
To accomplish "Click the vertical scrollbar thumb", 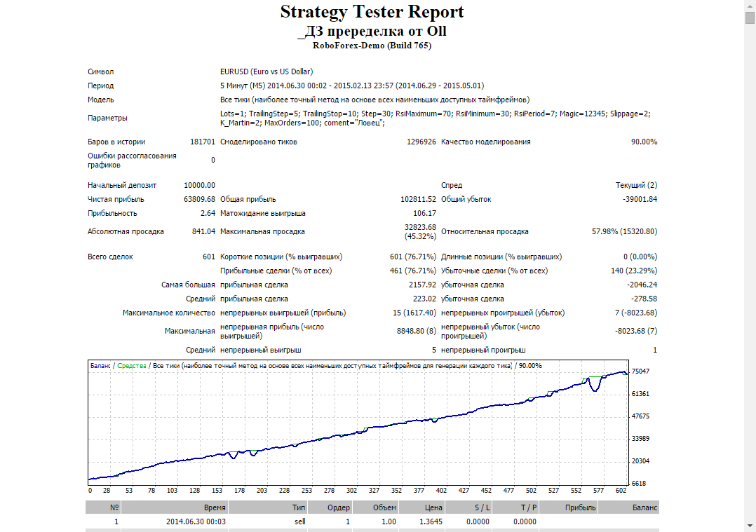I will pyautogui.click(x=750, y=18).
